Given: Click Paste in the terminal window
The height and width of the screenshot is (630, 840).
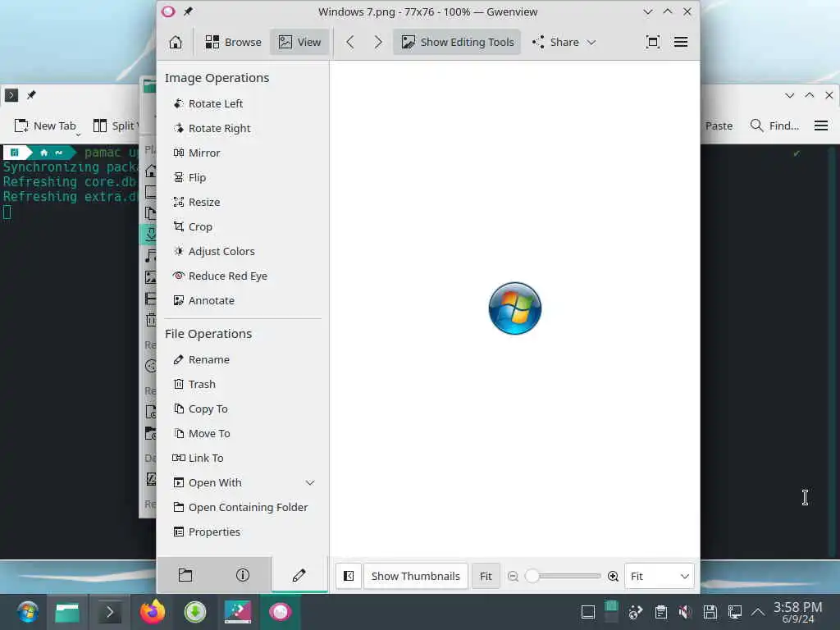Looking at the screenshot, I should (719, 126).
